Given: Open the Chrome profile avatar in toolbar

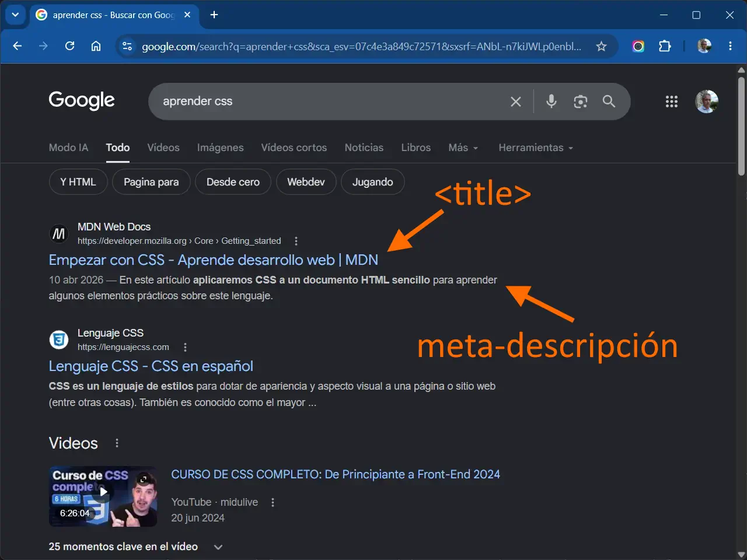Looking at the screenshot, I should (704, 46).
